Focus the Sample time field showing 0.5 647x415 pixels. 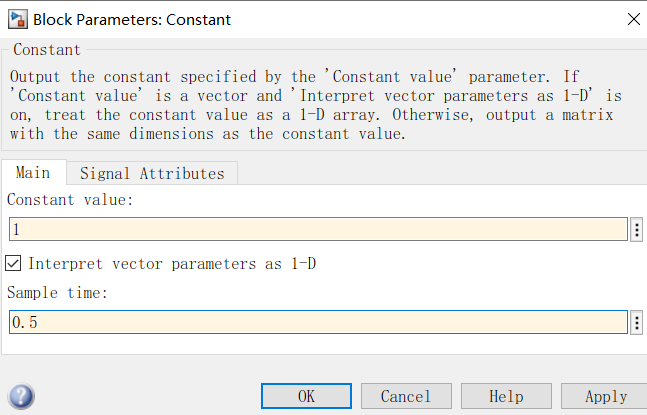(317, 323)
